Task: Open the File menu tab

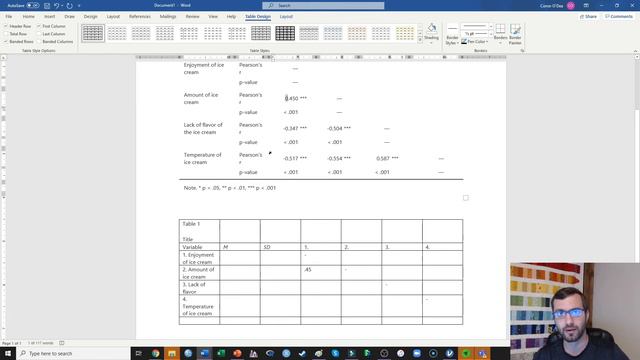Action: (x=9, y=16)
